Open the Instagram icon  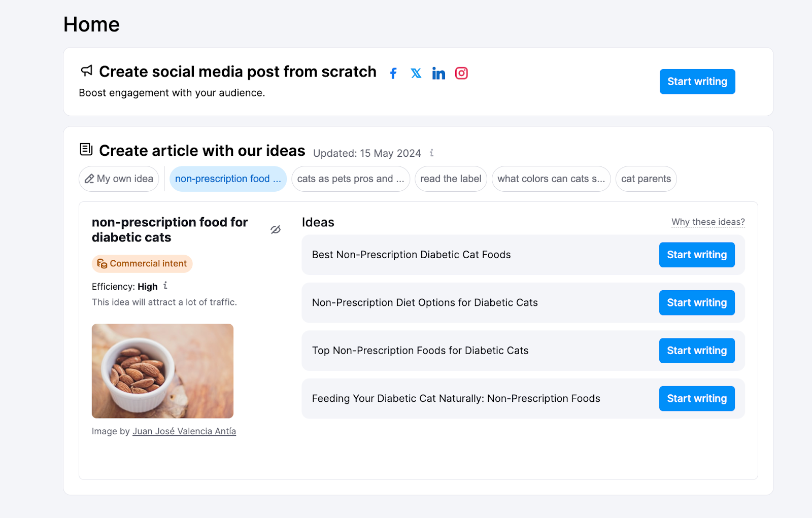[x=461, y=73]
